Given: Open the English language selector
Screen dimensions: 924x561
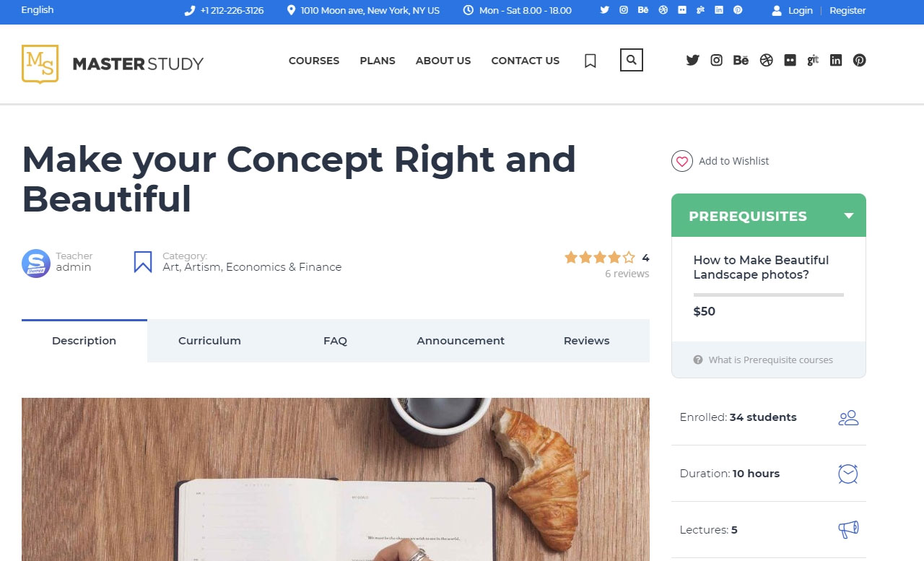Looking at the screenshot, I should pyautogui.click(x=38, y=10).
